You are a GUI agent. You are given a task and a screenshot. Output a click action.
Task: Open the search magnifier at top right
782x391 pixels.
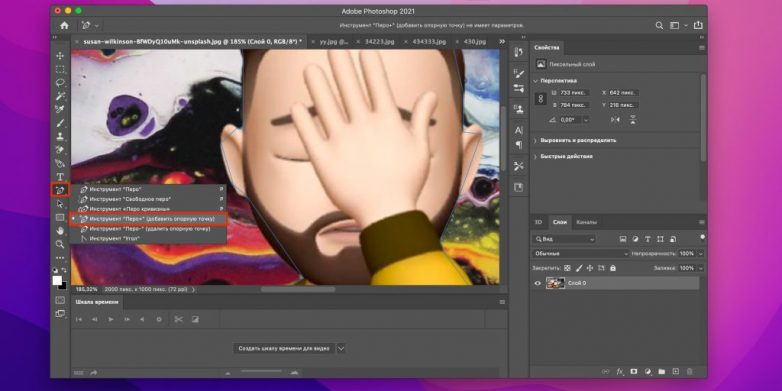[659, 25]
